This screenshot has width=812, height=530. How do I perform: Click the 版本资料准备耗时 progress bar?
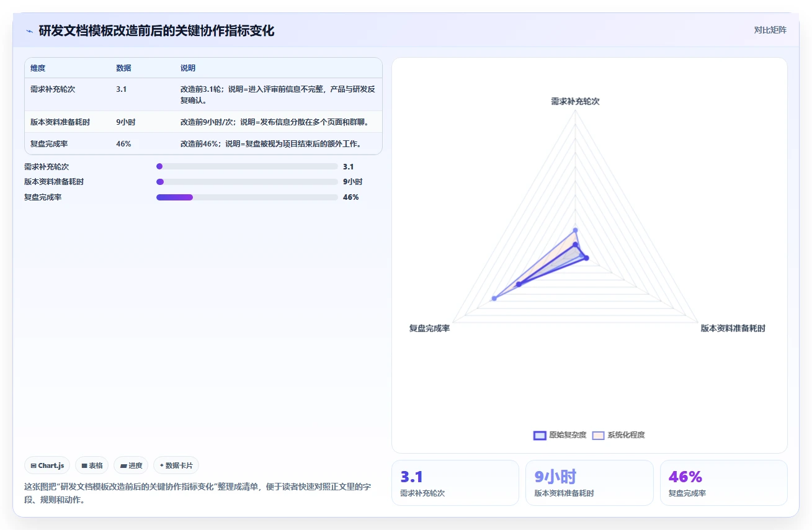tap(247, 182)
